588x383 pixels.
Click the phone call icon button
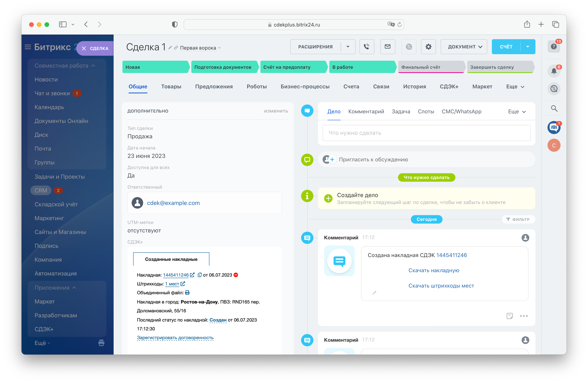[367, 46]
